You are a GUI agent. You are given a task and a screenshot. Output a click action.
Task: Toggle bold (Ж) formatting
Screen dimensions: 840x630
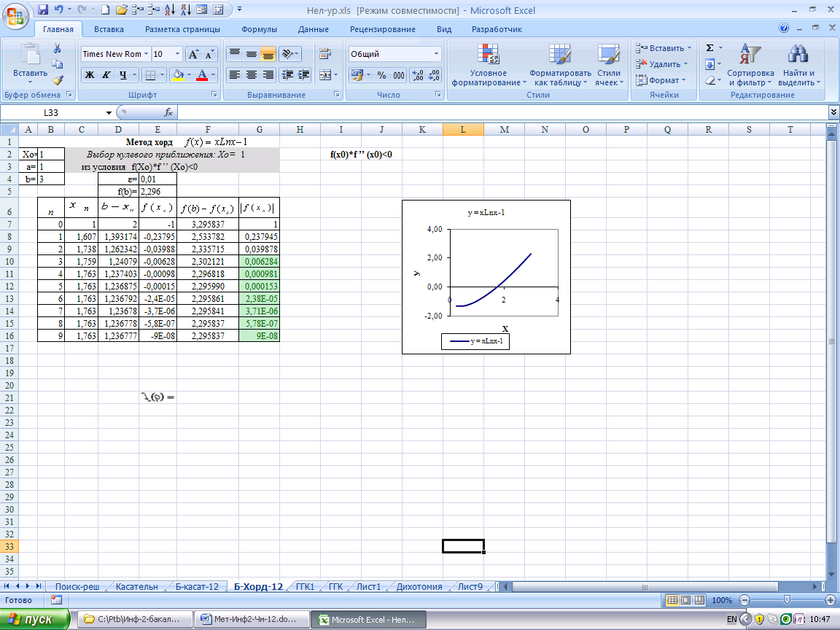coord(89,75)
